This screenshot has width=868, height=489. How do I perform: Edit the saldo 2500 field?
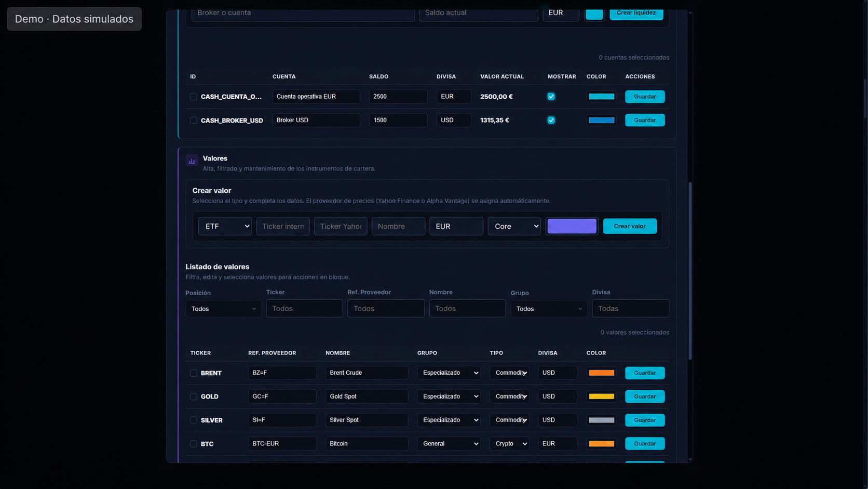pos(398,97)
